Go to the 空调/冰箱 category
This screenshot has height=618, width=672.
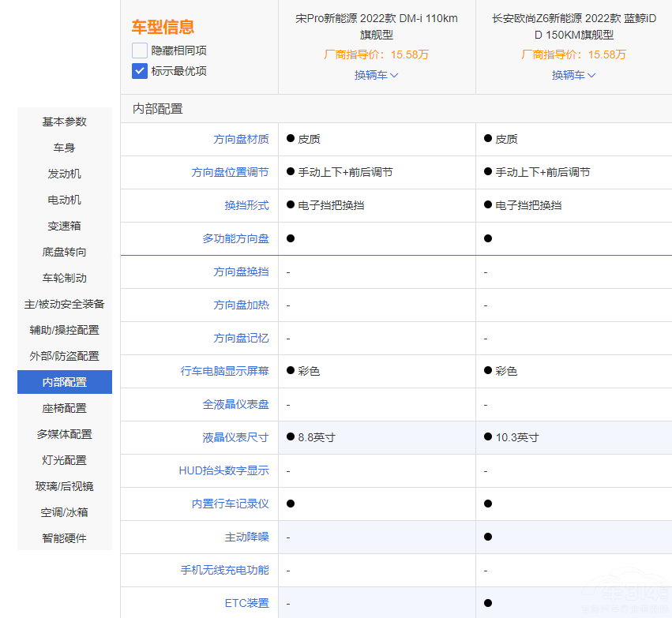[64, 512]
